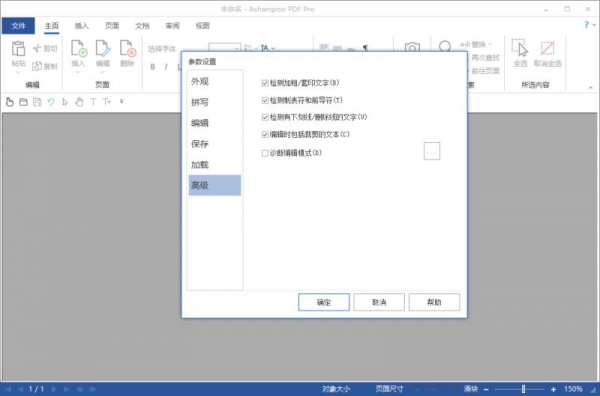Expand the Insert page (插入) dropdown arrow

[78, 72]
